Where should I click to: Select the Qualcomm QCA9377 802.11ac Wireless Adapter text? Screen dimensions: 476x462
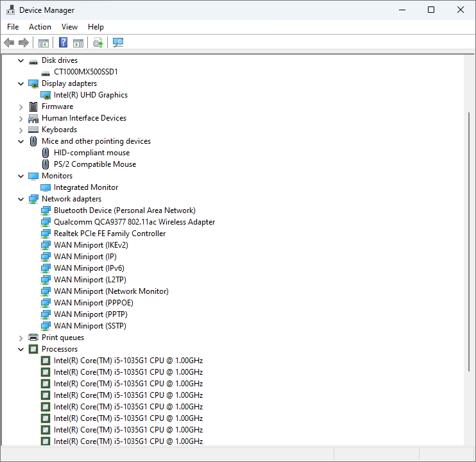coord(134,222)
